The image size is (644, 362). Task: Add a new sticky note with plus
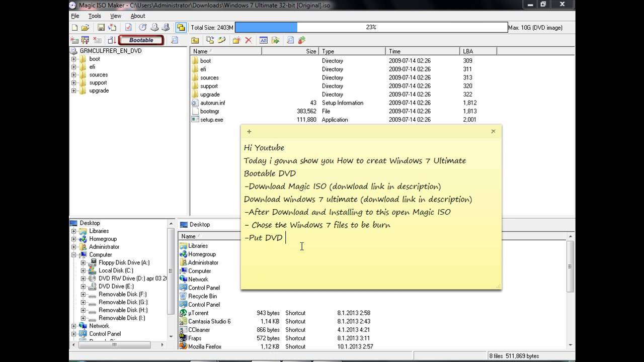(249, 132)
